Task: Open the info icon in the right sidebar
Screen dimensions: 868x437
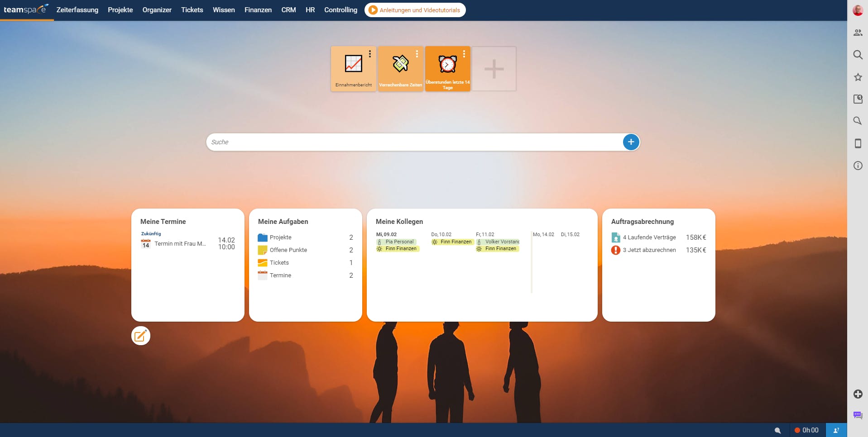Action: 858,166
